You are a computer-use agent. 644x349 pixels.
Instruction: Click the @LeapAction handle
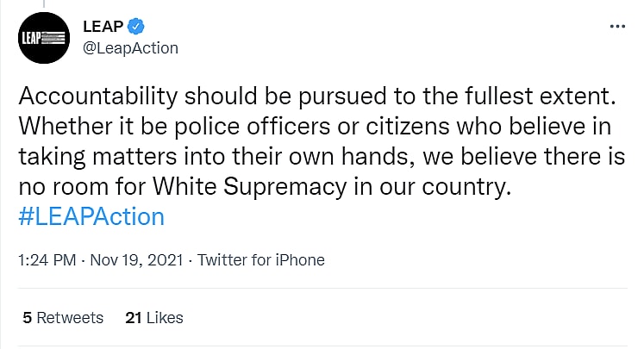click(x=130, y=48)
